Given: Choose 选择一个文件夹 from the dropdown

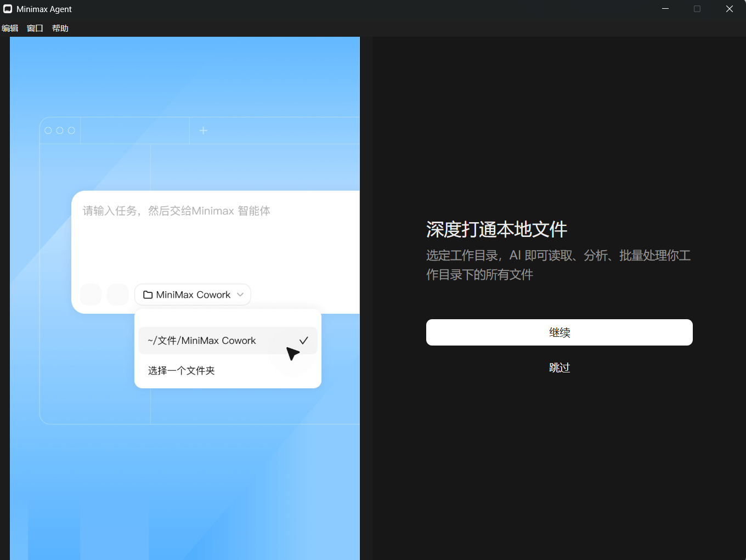Looking at the screenshot, I should (x=181, y=370).
